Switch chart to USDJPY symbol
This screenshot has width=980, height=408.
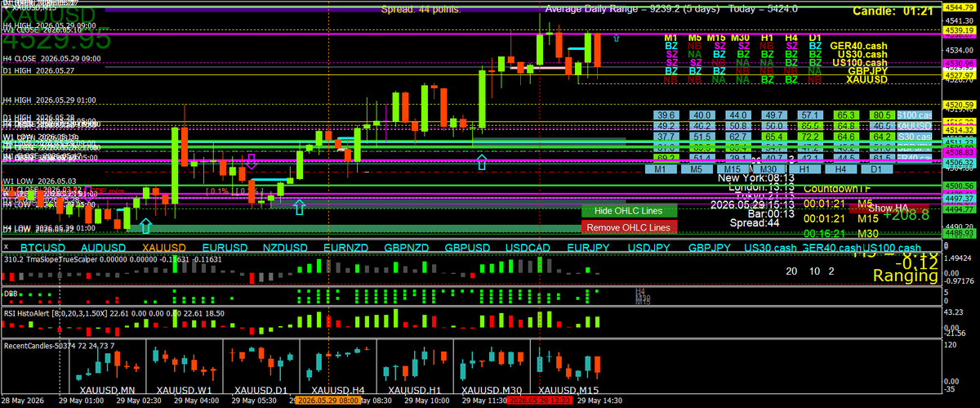[x=649, y=247]
